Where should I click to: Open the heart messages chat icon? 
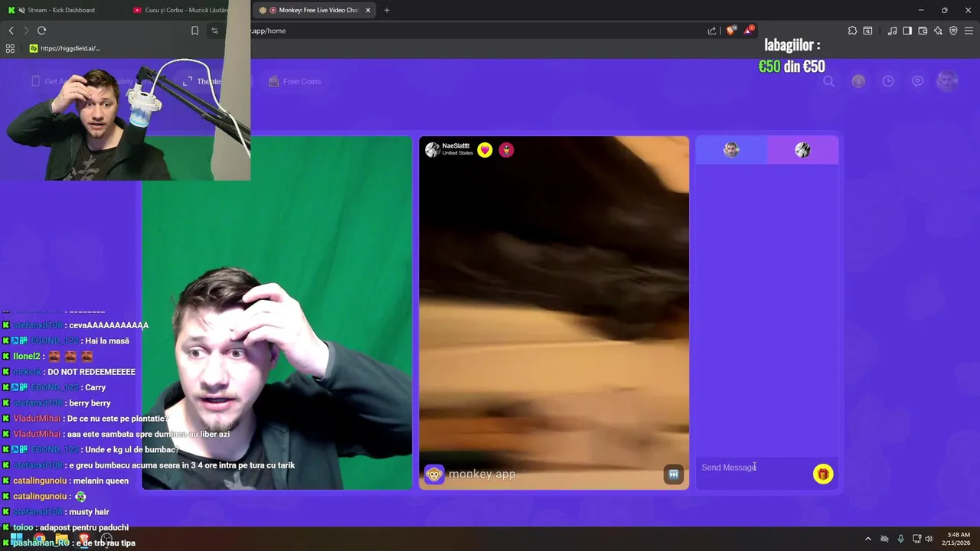click(x=917, y=81)
